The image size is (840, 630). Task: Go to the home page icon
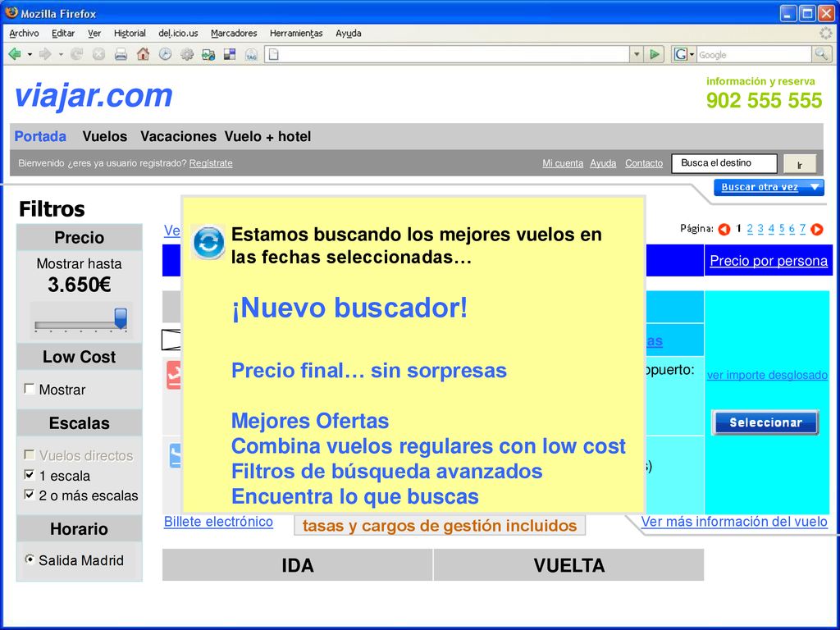coord(143,54)
